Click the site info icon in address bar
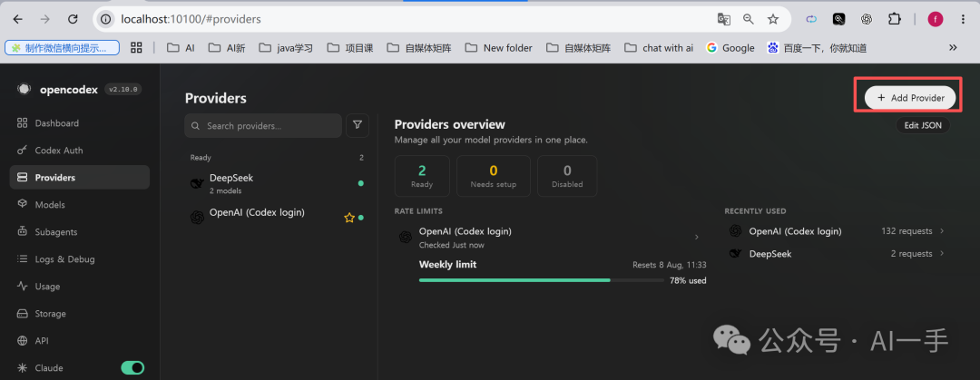 point(106,19)
